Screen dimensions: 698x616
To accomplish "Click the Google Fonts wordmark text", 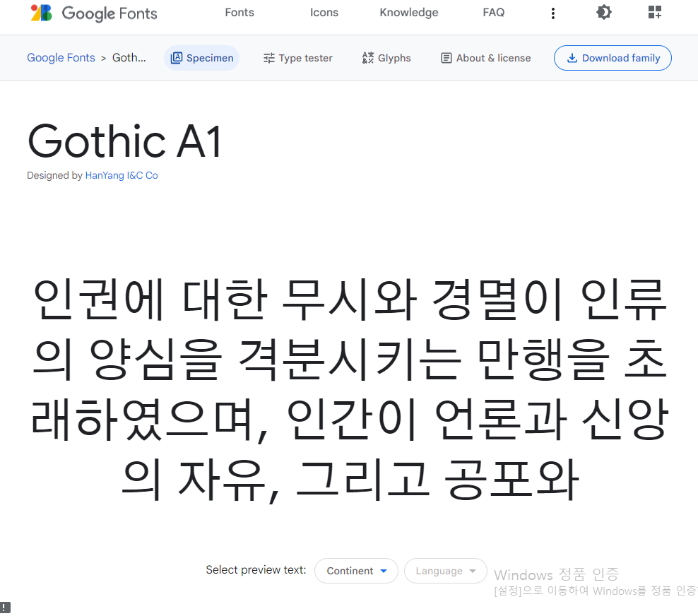I will [110, 13].
